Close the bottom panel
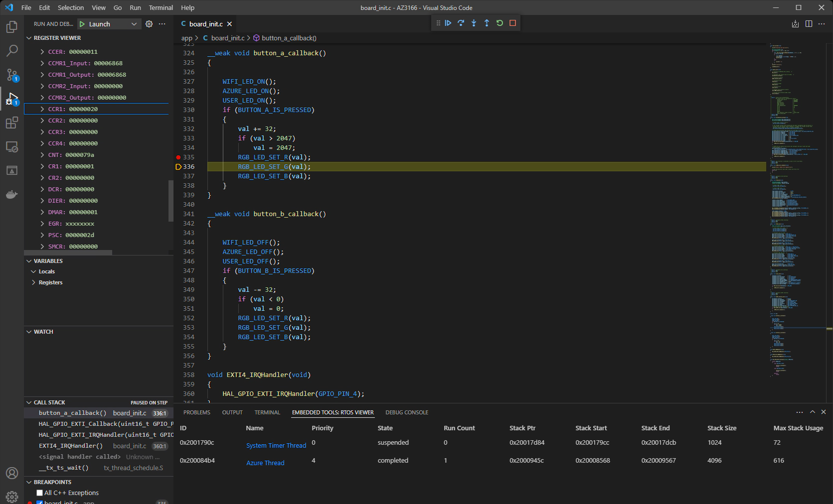Viewport: 833px width, 504px height. tap(824, 412)
